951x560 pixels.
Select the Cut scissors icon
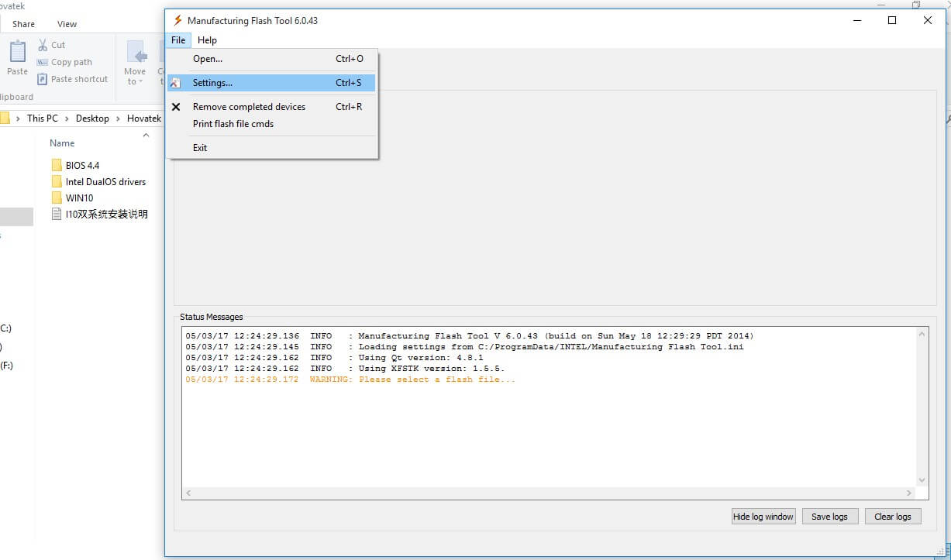click(x=42, y=44)
